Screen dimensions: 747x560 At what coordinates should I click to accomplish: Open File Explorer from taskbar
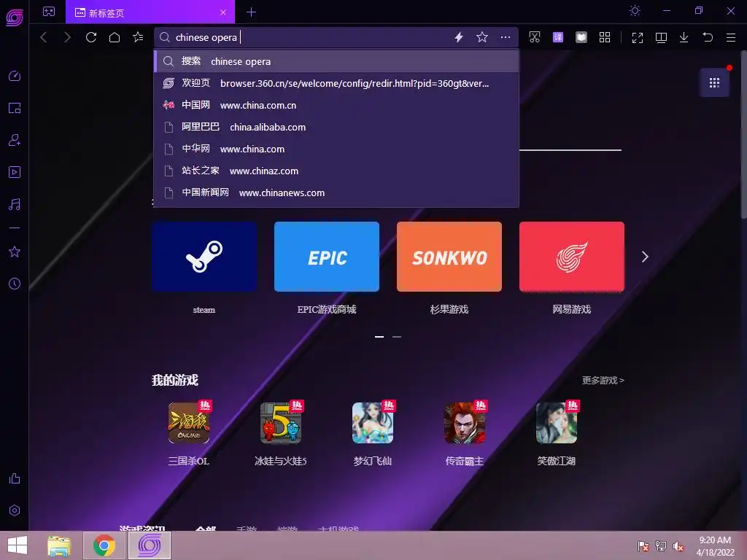59,545
